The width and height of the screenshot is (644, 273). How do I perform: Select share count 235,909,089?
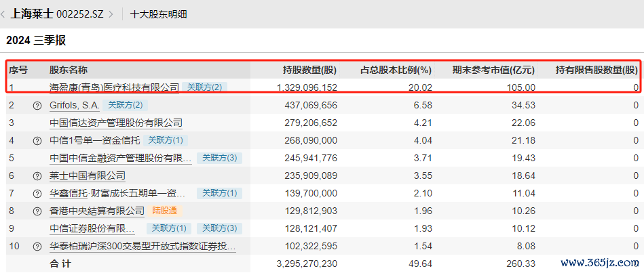click(x=311, y=176)
